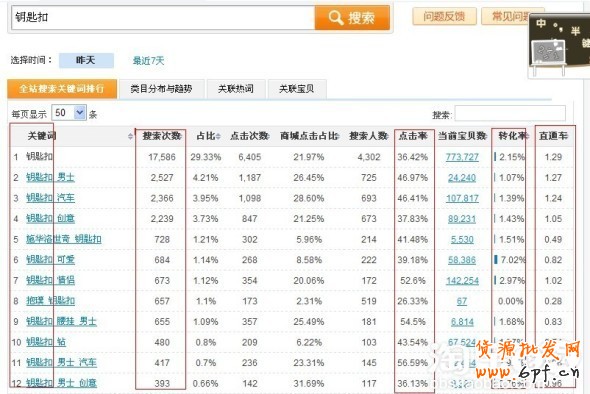The height and width of the screenshot is (394, 590).
Task: Open item count link 142,254
Action: [x=462, y=281]
